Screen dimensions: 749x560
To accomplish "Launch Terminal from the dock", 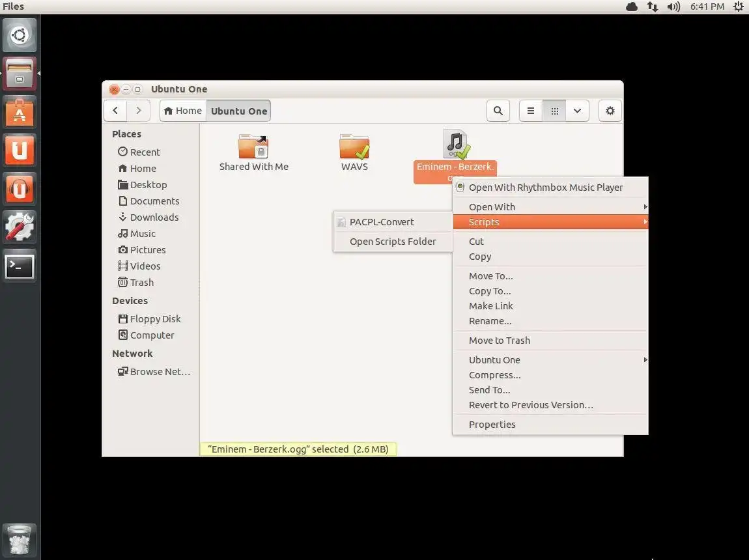I will pos(20,266).
